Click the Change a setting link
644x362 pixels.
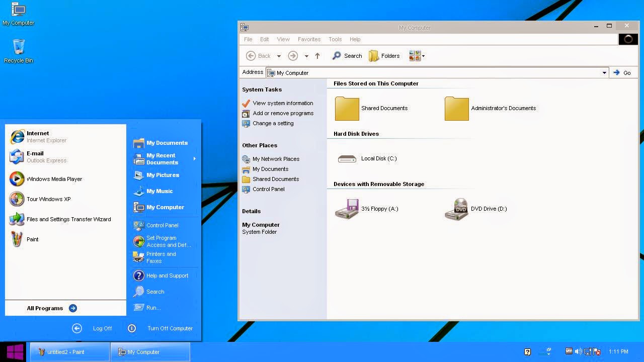click(x=268, y=123)
